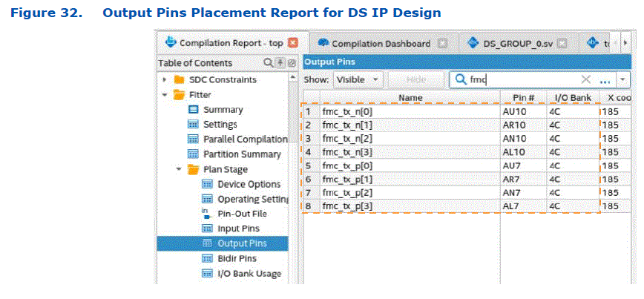Click the I/O Bank Usage table icon
Screen dimensions: 644x299
point(208,274)
